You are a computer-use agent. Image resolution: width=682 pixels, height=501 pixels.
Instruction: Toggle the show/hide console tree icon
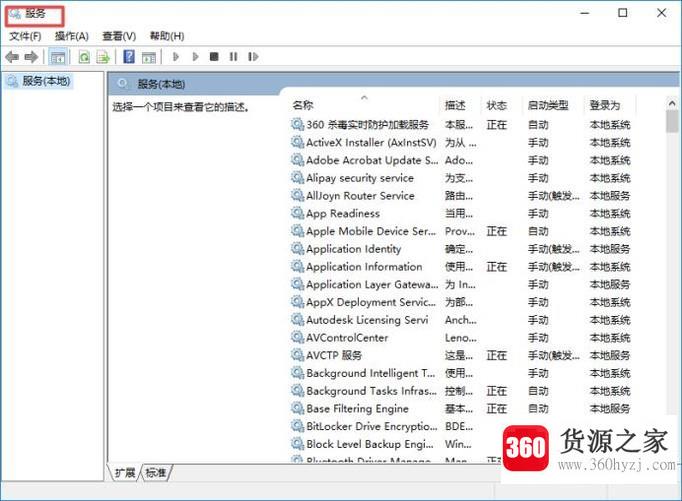click(x=57, y=57)
